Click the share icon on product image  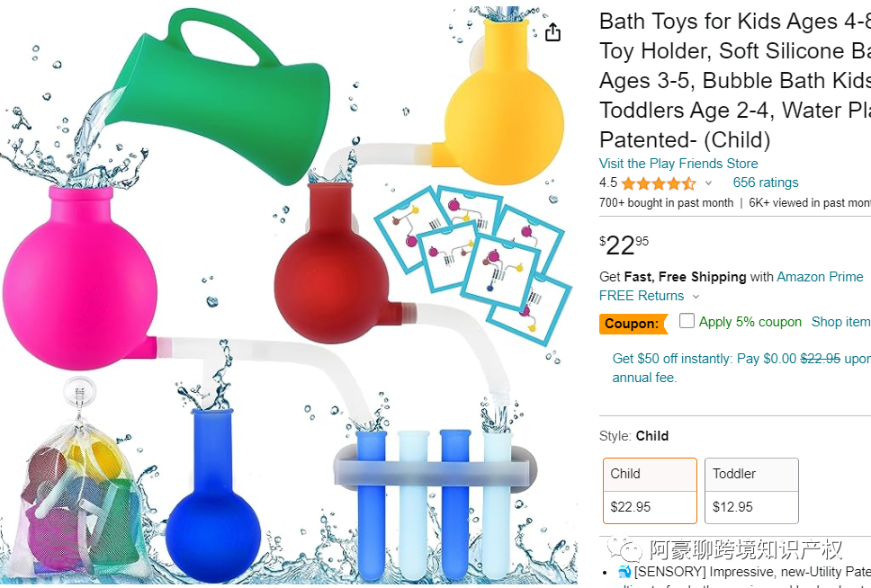pos(552,32)
